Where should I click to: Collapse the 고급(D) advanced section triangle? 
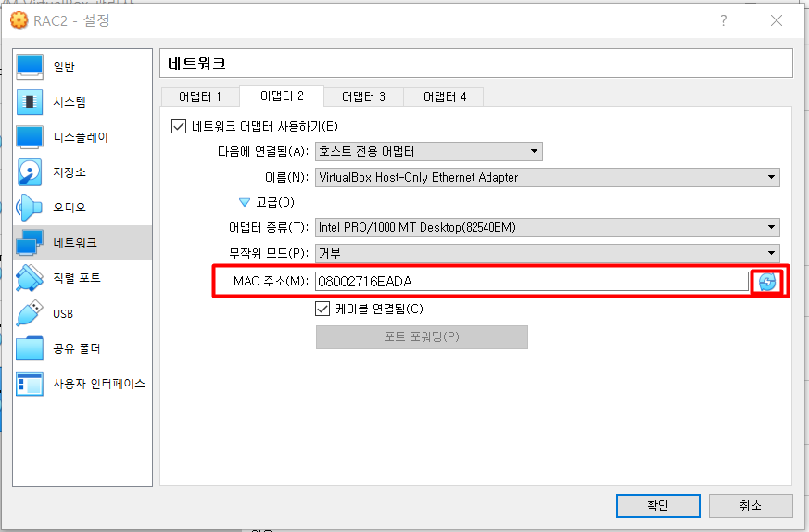(x=245, y=202)
